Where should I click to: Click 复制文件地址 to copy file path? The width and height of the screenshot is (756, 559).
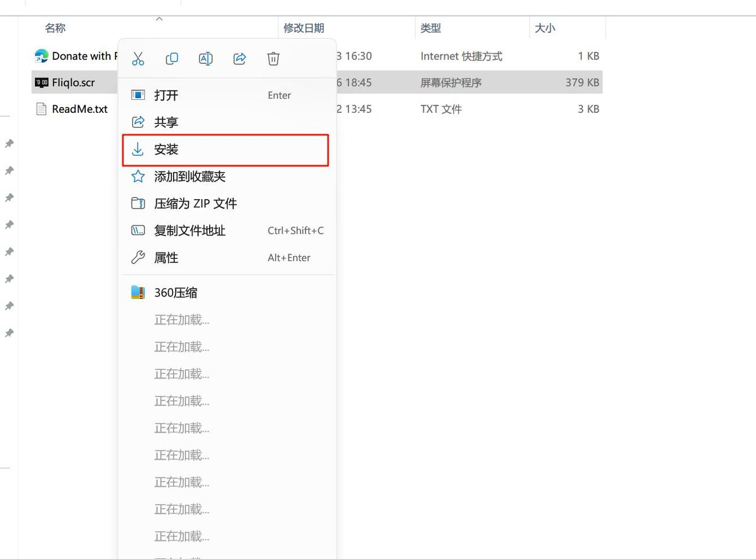click(x=190, y=230)
